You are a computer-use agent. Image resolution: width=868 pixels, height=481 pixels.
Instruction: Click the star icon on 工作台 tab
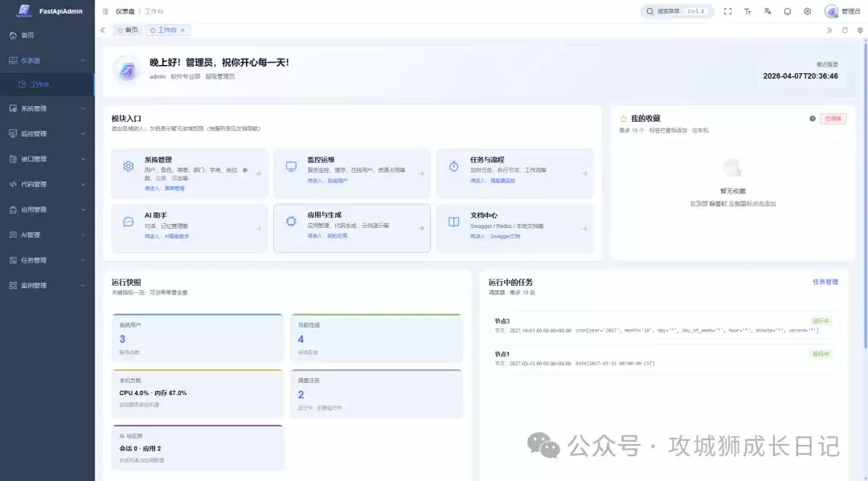pos(153,31)
